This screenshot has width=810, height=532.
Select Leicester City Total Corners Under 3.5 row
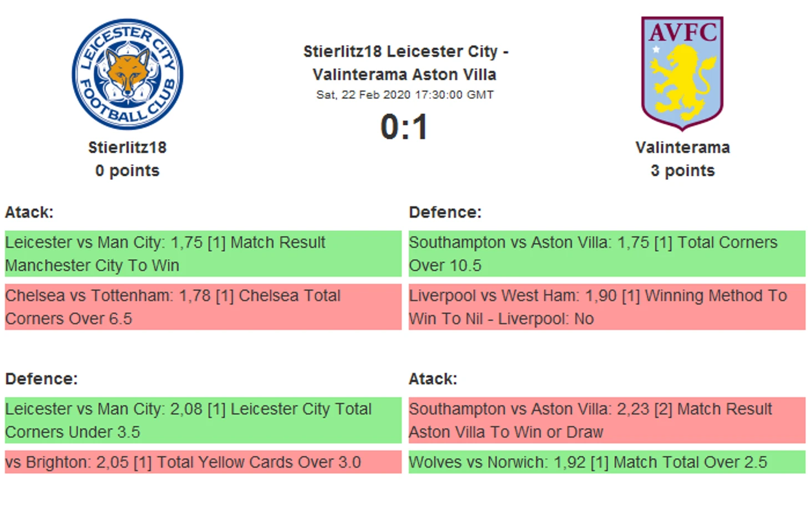coord(203,420)
